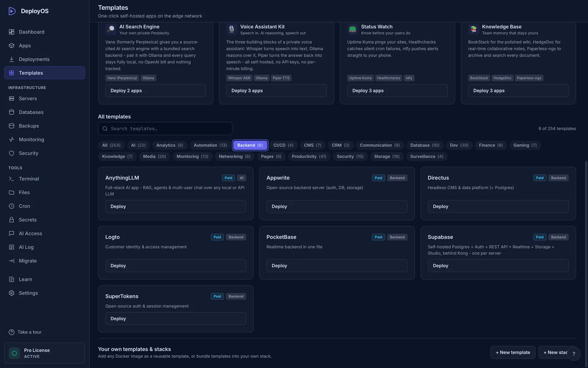Click the Deployments download icon
The width and height of the screenshot is (588, 368).
pos(11,59)
